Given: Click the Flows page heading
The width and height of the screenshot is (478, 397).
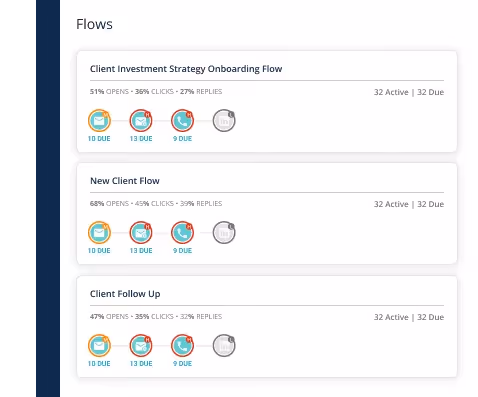Looking at the screenshot, I should coord(94,24).
